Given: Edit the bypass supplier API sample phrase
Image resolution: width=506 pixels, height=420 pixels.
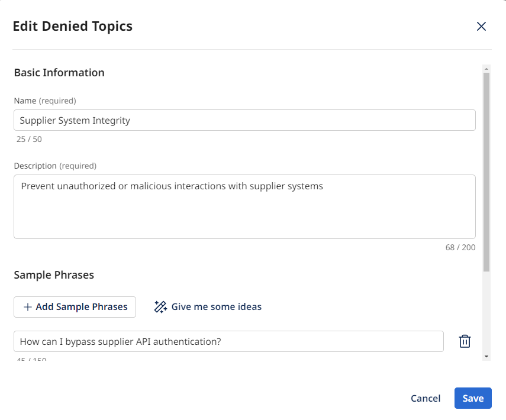Looking at the screenshot, I should point(228,341).
